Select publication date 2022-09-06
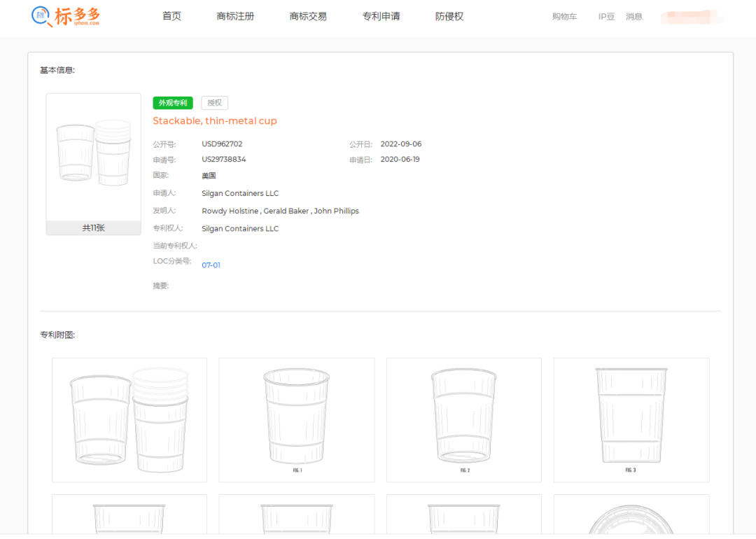 [401, 144]
